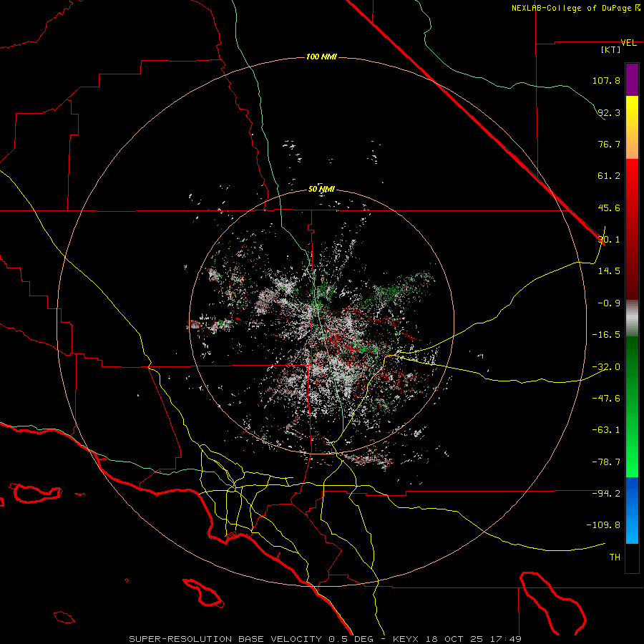Select the 107.8 value on the velocity scale

pyautogui.click(x=606, y=80)
